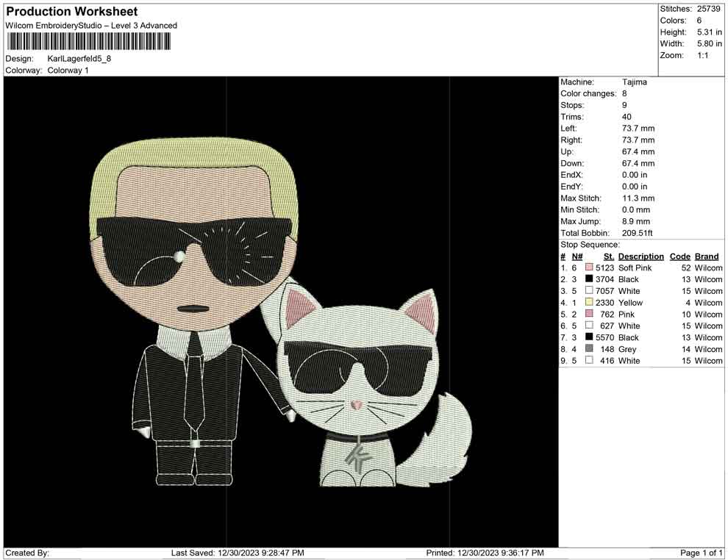This screenshot has width=728, height=560.
Task: Click the 'St.' column header
Action: [x=609, y=256]
